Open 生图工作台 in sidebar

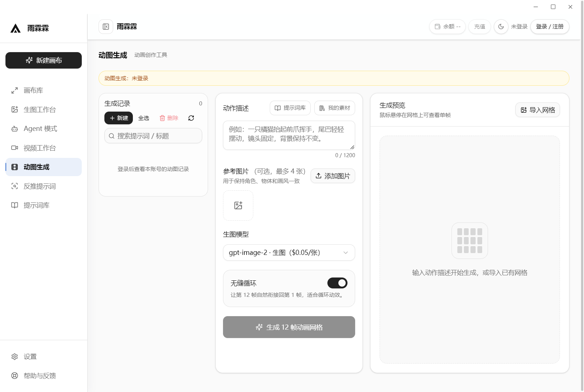pyautogui.click(x=43, y=109)
